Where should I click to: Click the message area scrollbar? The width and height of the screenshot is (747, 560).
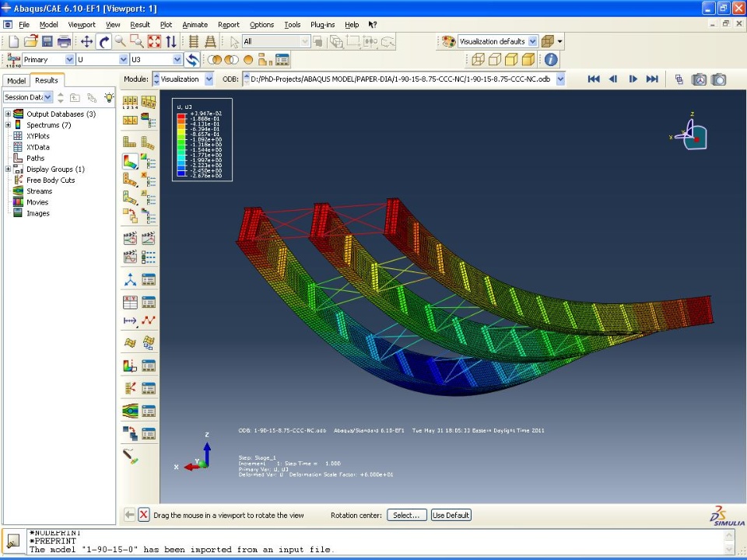[x=729, y=542]
